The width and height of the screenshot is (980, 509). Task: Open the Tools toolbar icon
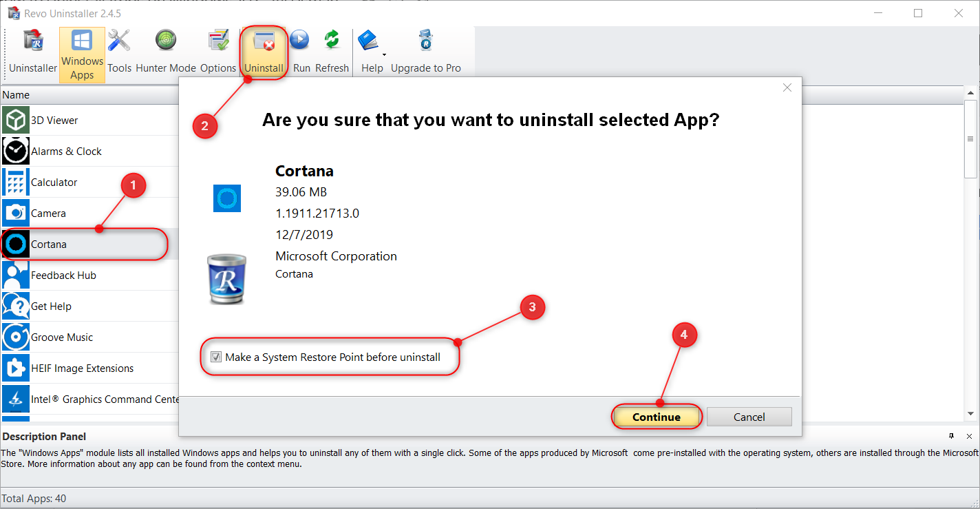(119, 52)
